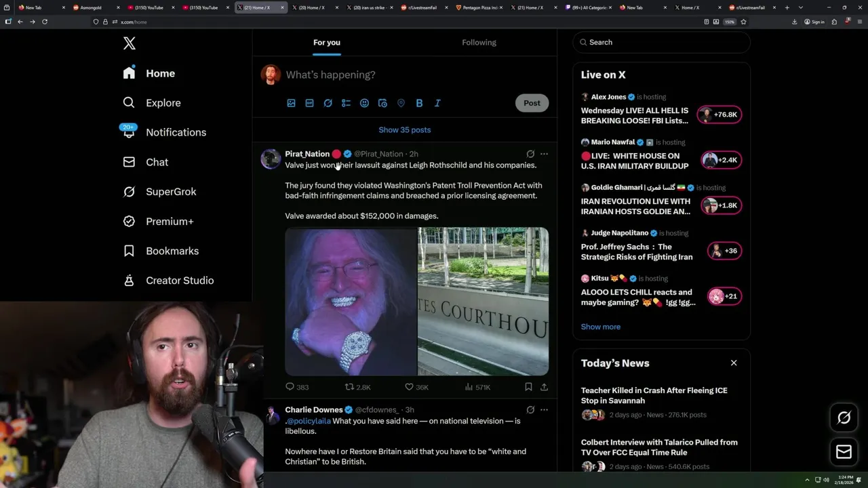Open more options on Pirat_Nation post
This screenshot has height=488, width=868.
pos(544,154)
